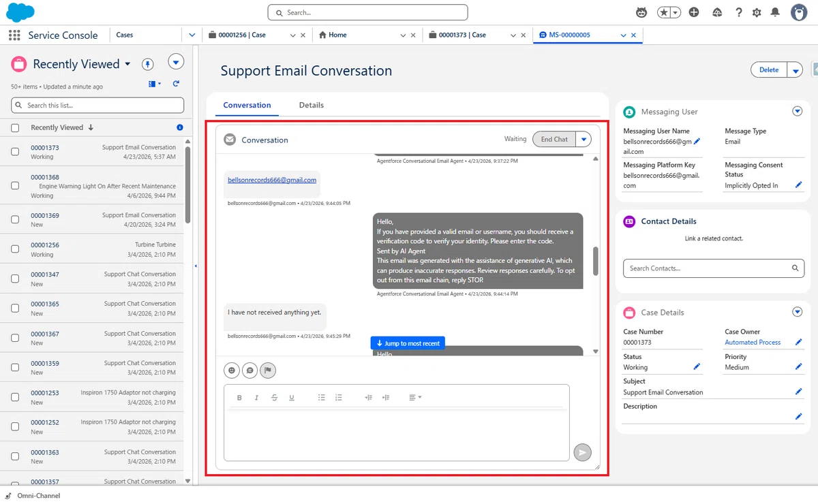Open the Notifications bell
Image resolution: width=818 pixels, height=504 pixels.
(775, 12)
